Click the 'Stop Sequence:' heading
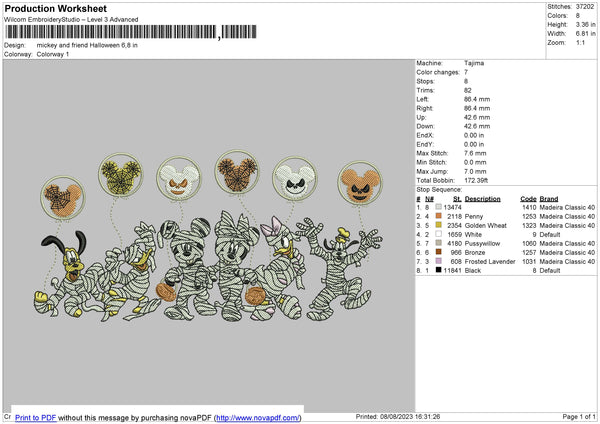The width and height of the screenshot is (600, 424). tap(439, 190)
